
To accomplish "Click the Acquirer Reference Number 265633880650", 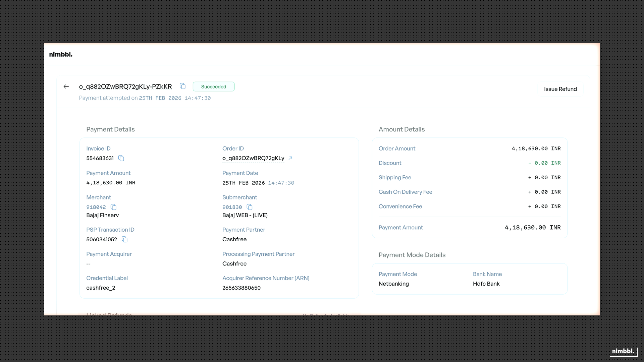I will pyautogui.click(x=241, y=288).
